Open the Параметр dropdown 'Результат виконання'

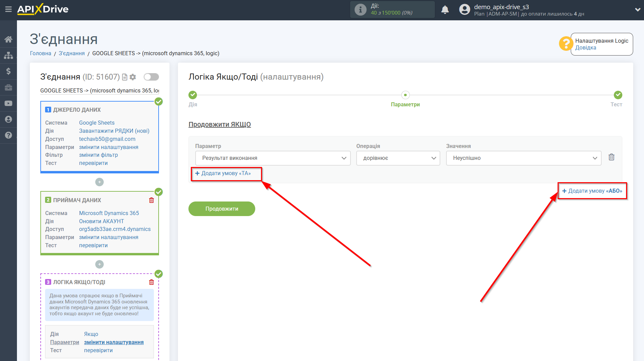[x=273, y=158]
